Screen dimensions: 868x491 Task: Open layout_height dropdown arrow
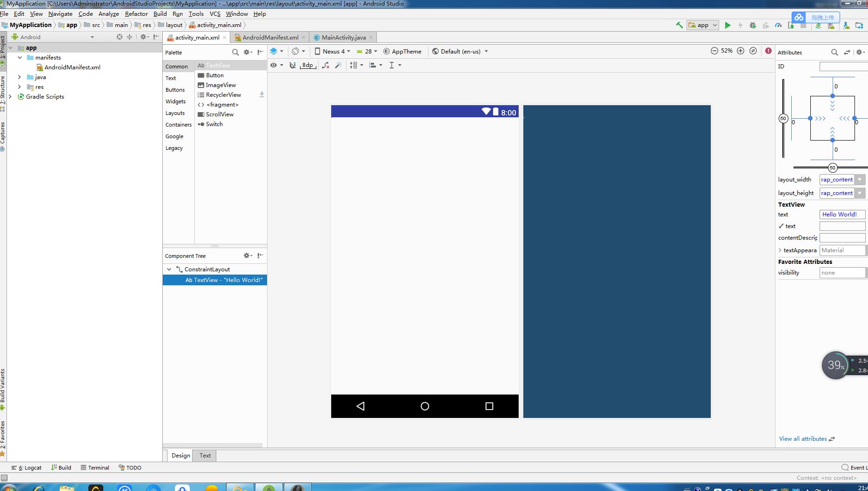click(x=860, y=193)
